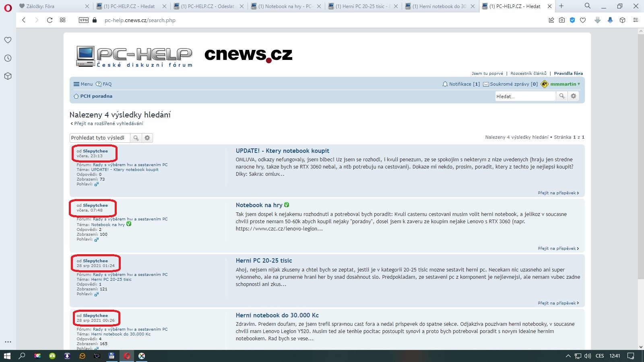This screenshot has height=362, width=644.
Task: Toggle the VPN badge in address bar
Action: (x=84, y=20)
